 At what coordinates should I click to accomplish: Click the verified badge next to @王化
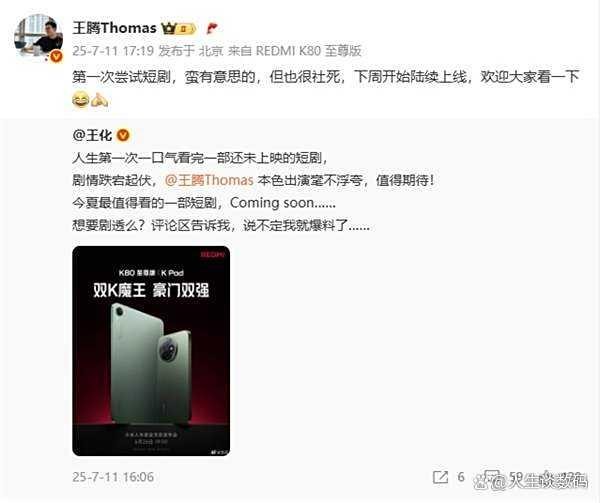pyautogui.click(x=123, y=135)
